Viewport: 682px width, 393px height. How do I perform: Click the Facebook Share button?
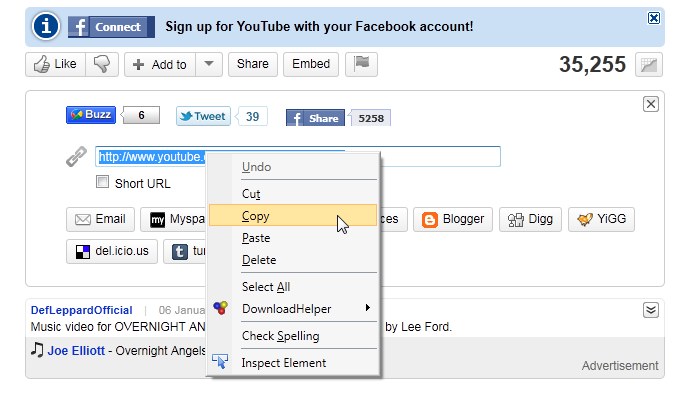point(315,118)
